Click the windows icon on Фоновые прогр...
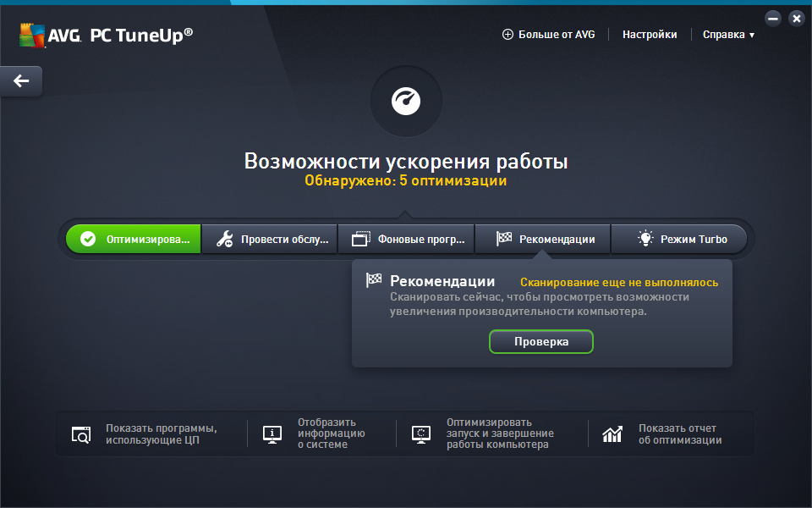 (x=361, y=239)
